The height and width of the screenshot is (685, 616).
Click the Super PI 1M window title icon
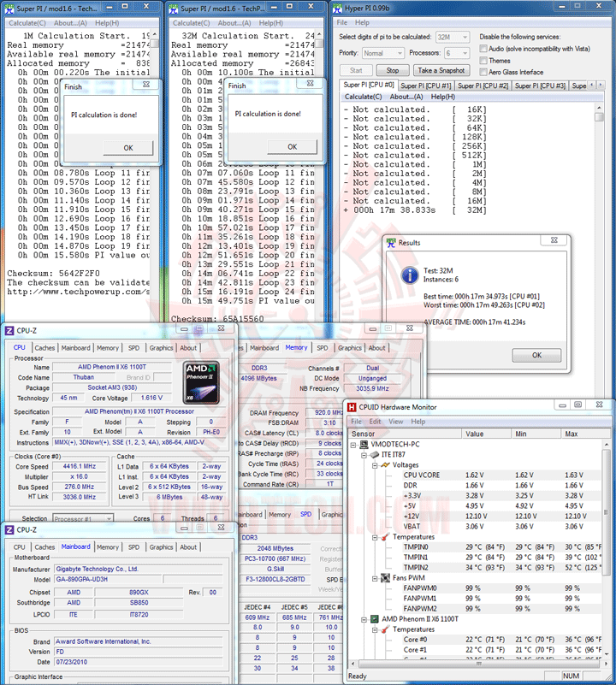[x=9, y=9]
